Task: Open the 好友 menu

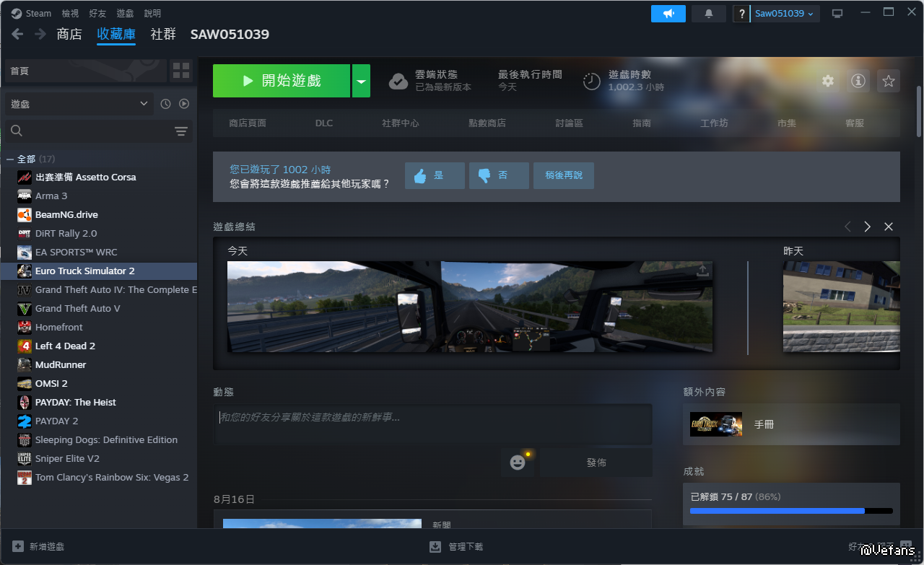Action: (x=97, y=13)
